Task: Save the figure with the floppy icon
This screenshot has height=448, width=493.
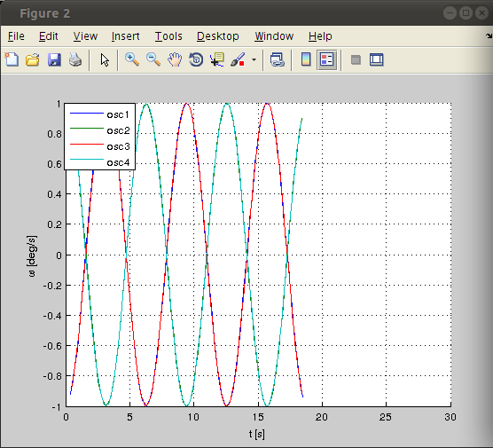Action: pyautogui.click(x=54, y=59)
